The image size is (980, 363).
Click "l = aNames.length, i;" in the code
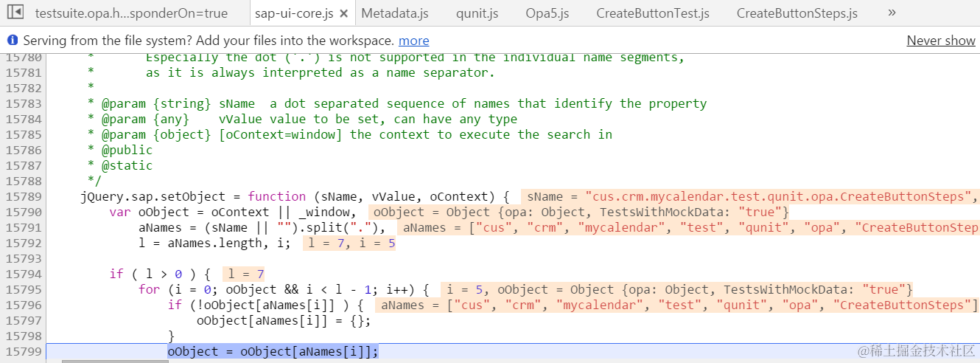coord(214,243)
